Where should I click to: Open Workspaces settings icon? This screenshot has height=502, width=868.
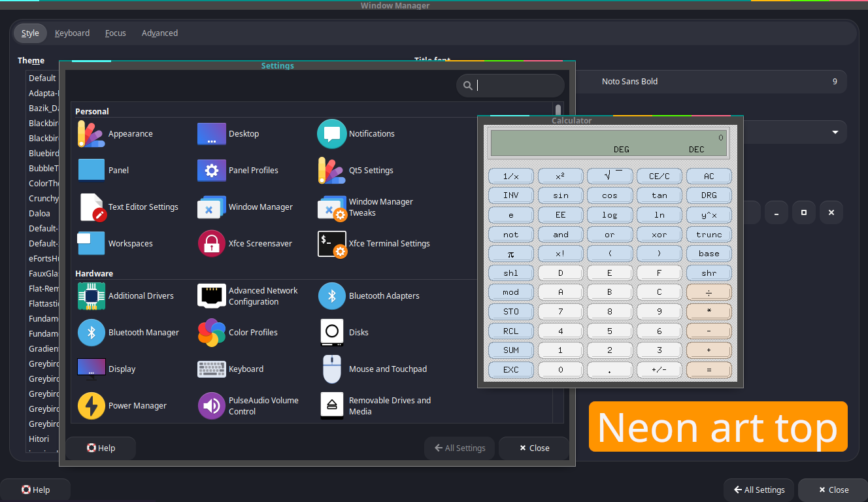pos(92,244)
